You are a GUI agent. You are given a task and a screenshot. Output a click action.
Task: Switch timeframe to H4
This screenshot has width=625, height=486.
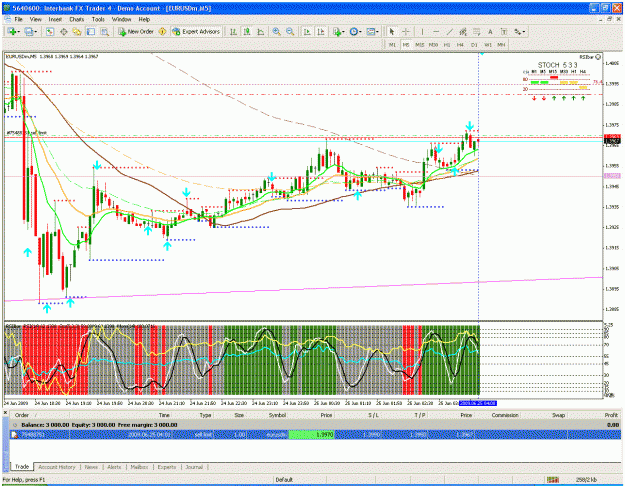click(460, 45)
